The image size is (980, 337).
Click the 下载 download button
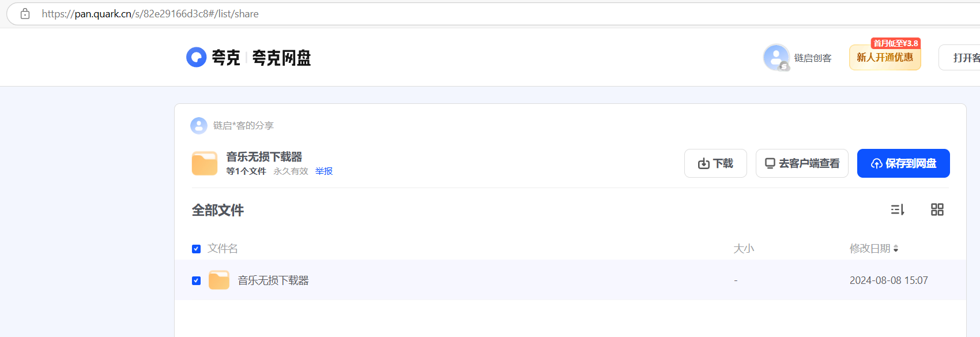[715, 163]
